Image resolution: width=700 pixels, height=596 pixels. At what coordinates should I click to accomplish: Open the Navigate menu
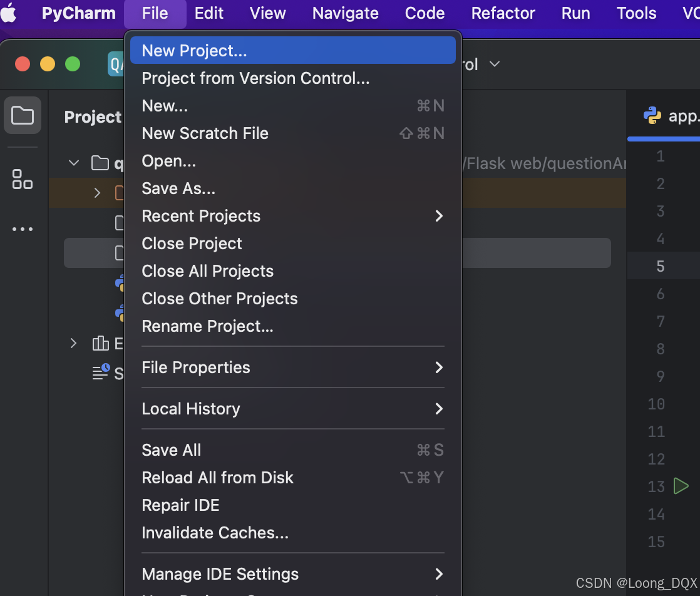click(x=345, y=13)
